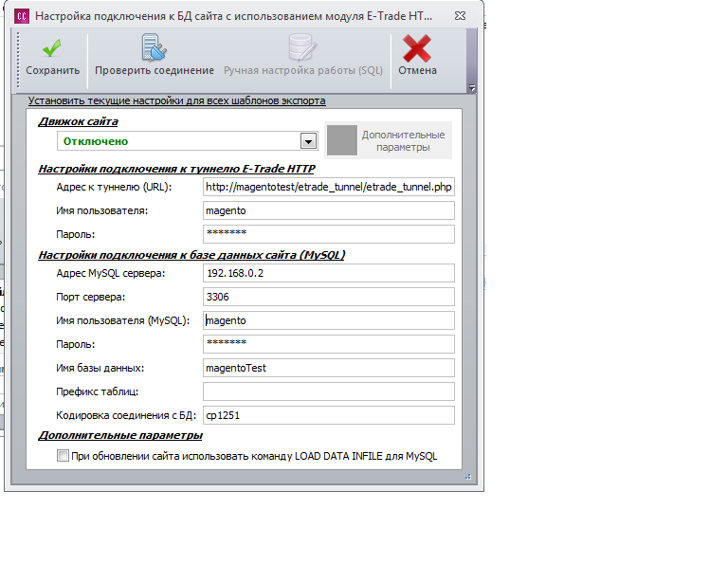The image size is (728, 582).
Task: Click the 'Дополнительные параметры' button
Action: pyautogui.click(x=388, y=140)
